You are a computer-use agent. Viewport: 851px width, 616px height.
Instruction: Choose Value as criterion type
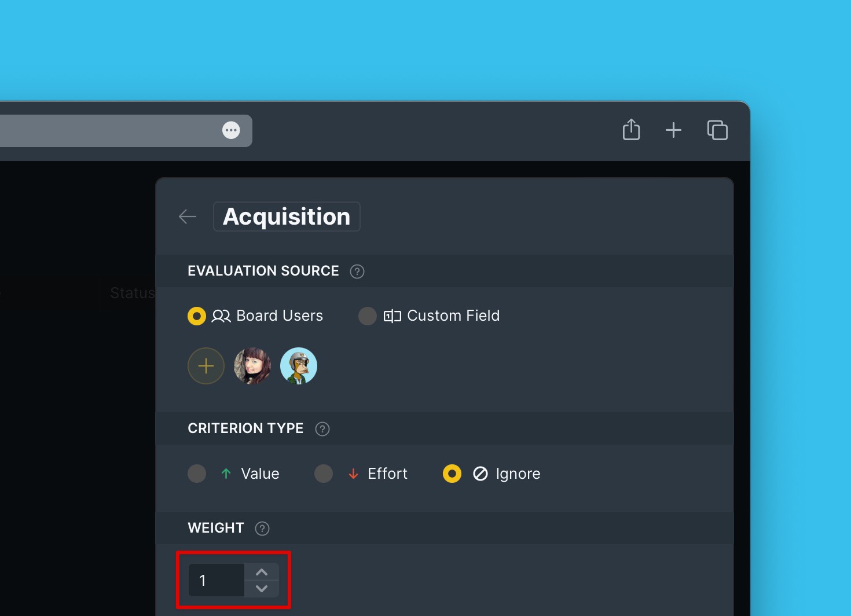pyautogui.click(x=197, y=474)
